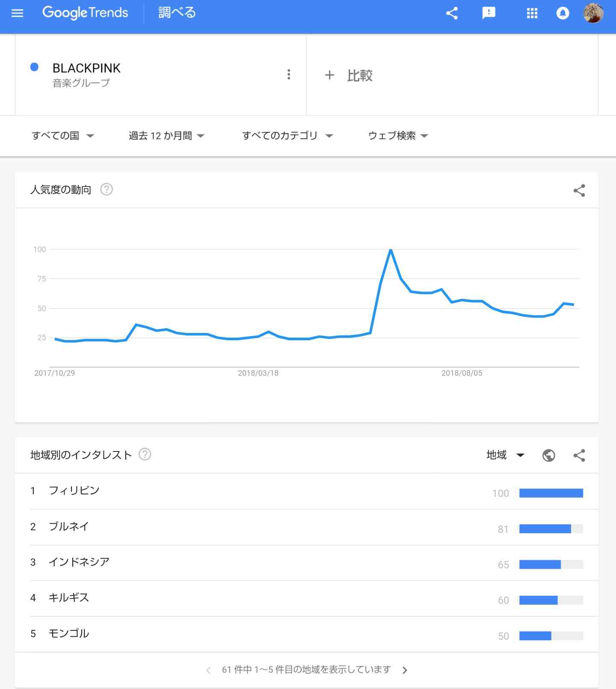Open help for 人気度の動向
The width and height of the screenshot is (616, 689).
tap(107, 189)
